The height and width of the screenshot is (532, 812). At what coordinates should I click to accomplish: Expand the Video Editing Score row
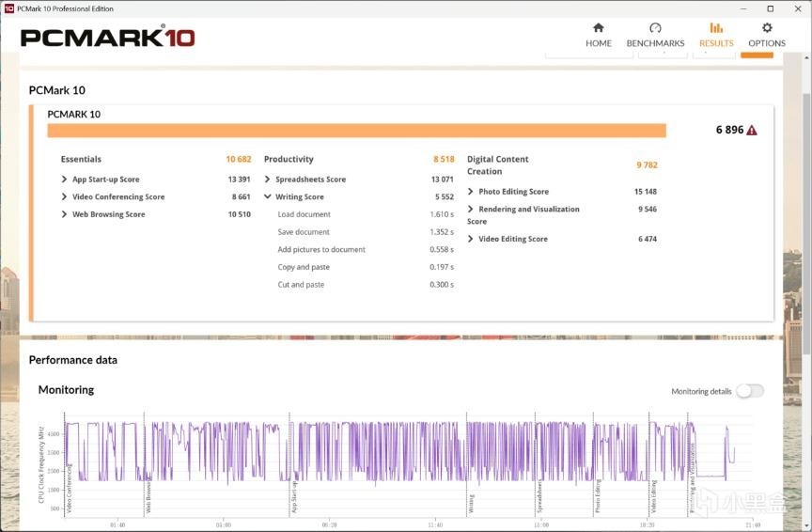point(470,239)
